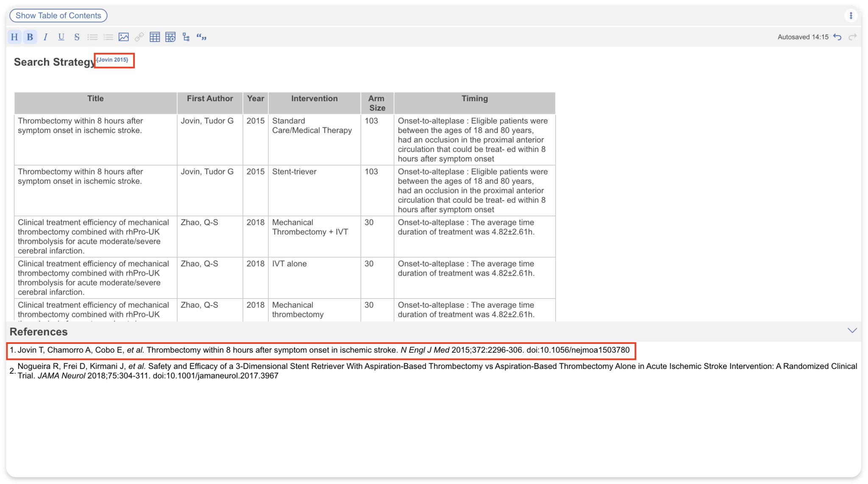Image resolution: width=868 pixels, height=484 pixels.
Task: Collapse the References section chevron
Action: [852, 330]
